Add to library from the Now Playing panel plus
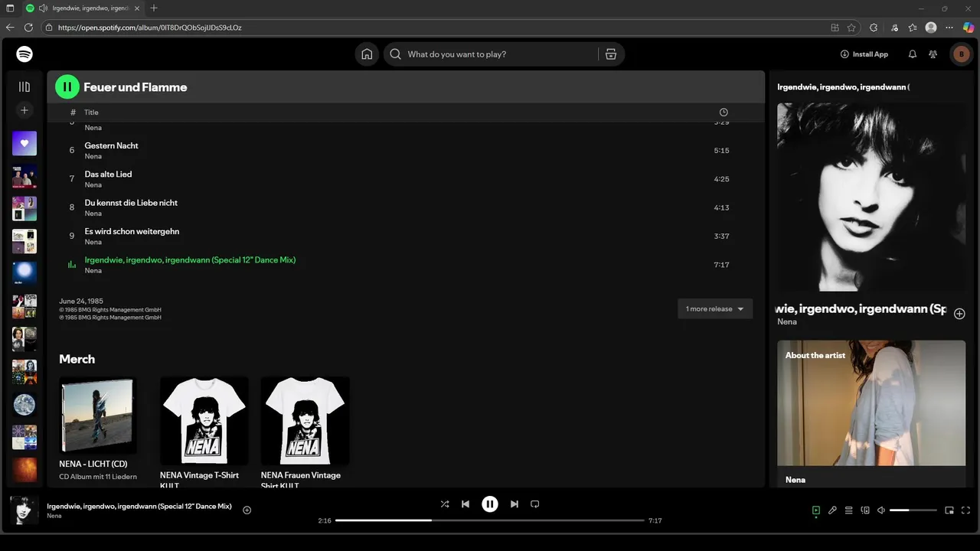The height and width of the screenshot is (551, 980). [x=959, y=314]
